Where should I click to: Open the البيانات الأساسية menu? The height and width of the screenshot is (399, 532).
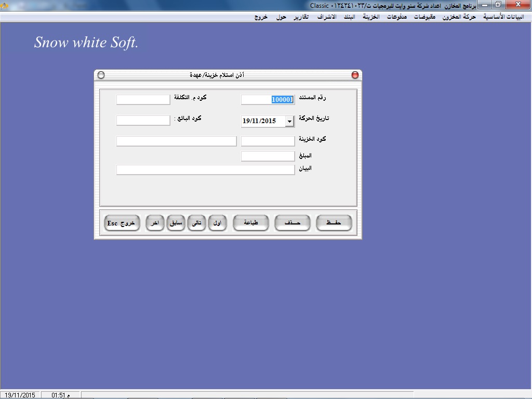click(x=503, y=17)
